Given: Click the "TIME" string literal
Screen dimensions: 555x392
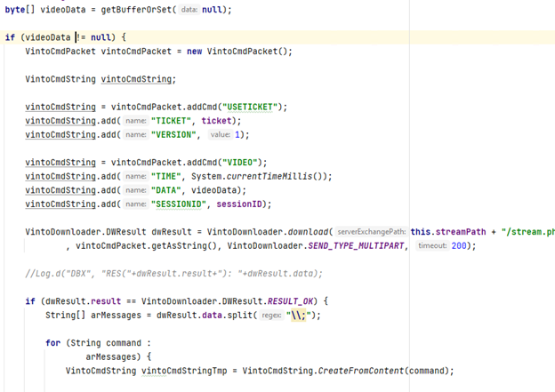Looking at the screenshot, I should pyautogui.click(x=166, y=176).
